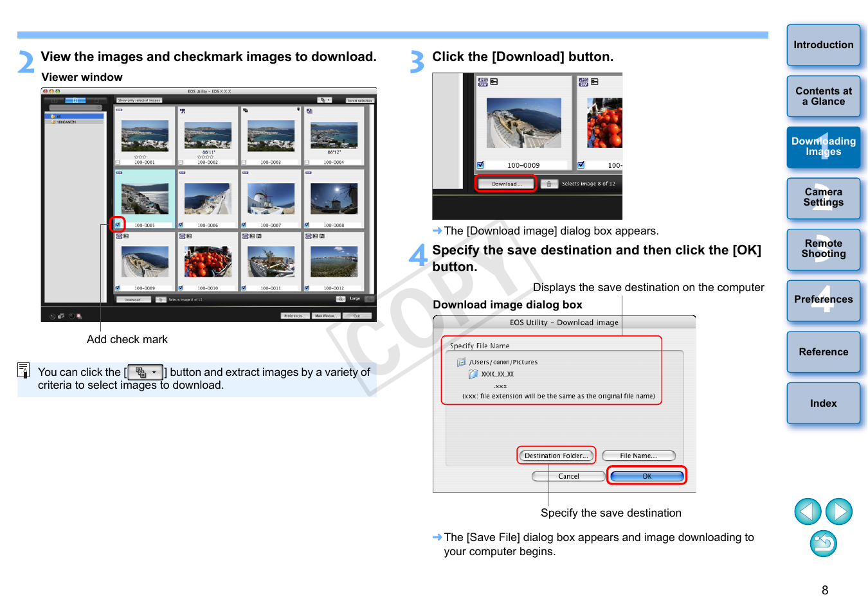
Task: Check the checkbox for image 100-0001
Action: 118,163
